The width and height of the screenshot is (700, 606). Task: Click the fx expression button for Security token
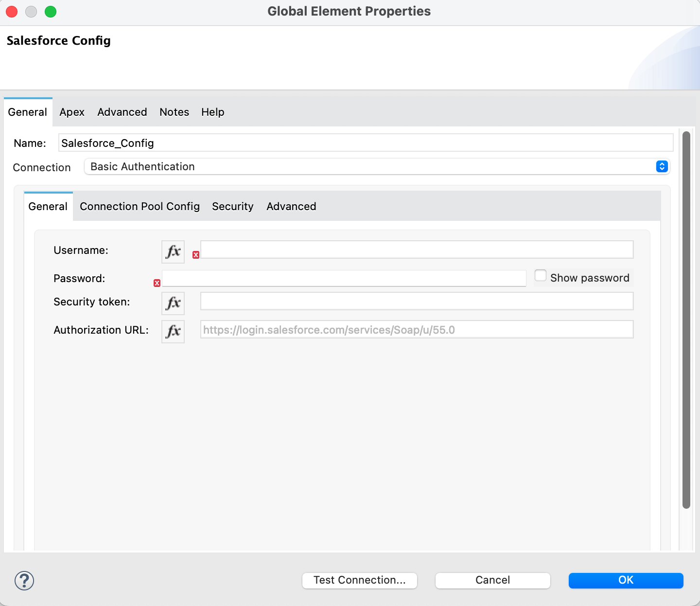pos(173,303)
